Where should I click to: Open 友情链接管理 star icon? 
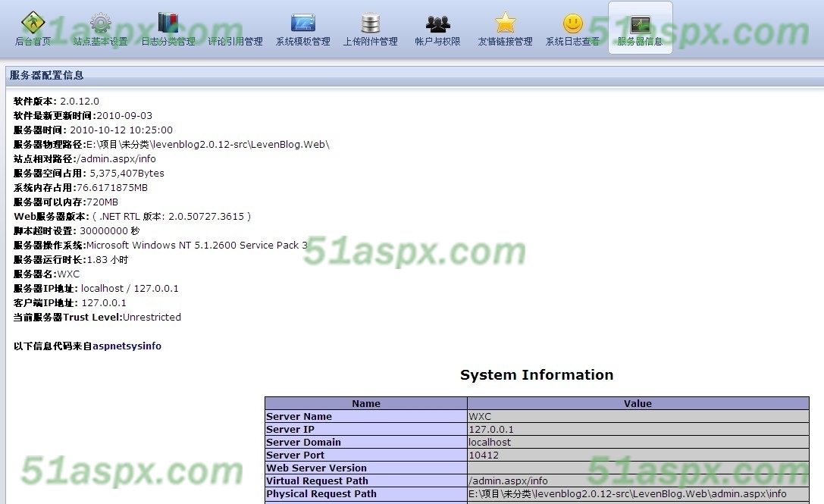tap(506, 23)
